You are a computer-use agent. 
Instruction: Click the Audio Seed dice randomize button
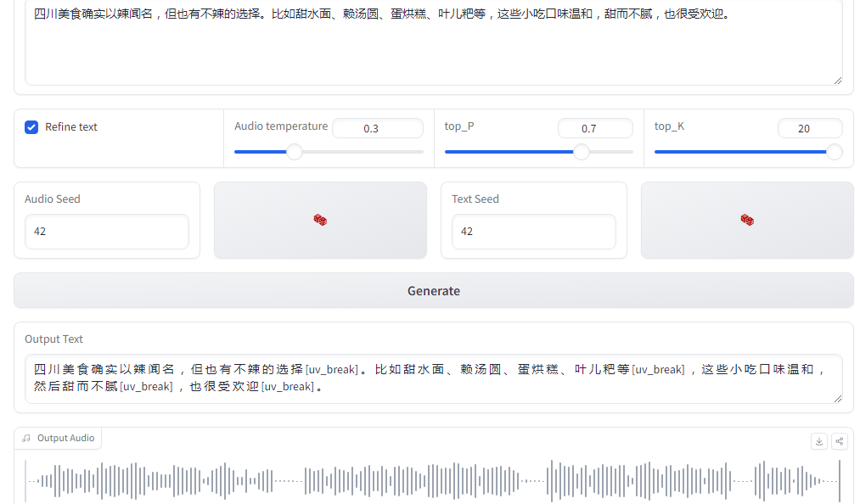(x=320, y=220)
